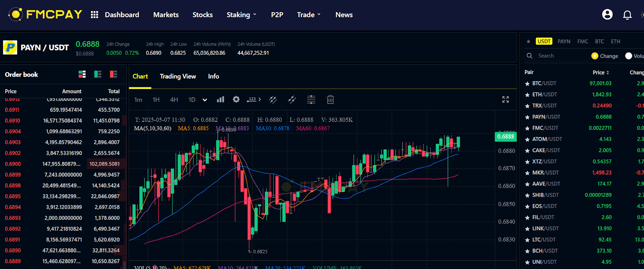Click the search magnifier icon
The image size is (644, 269).
(530, 56)
